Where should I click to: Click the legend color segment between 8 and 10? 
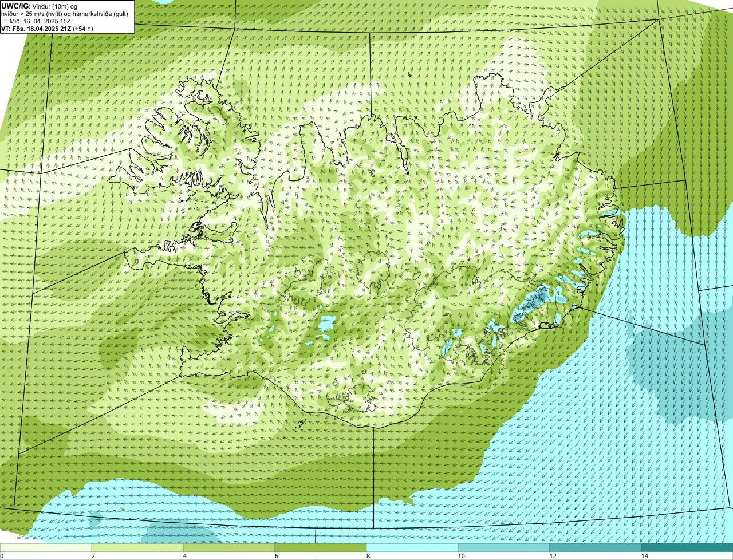[x=412, y=547]
